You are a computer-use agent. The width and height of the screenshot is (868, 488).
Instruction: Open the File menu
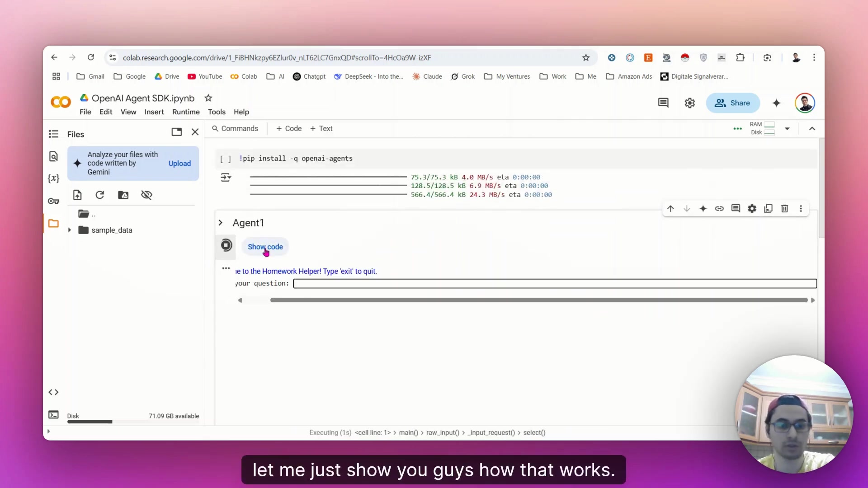point(85,112)
